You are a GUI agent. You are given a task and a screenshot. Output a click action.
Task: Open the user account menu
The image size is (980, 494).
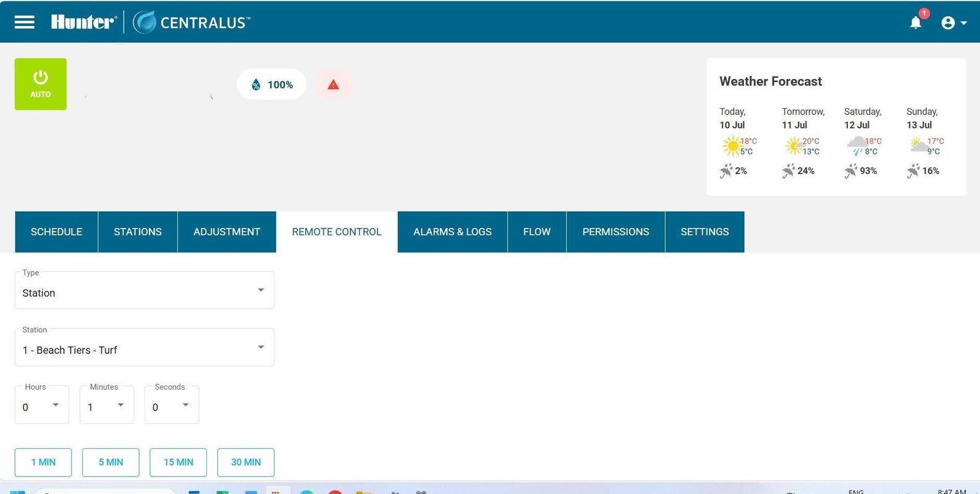pyautogui.click(x=953, y=23)
